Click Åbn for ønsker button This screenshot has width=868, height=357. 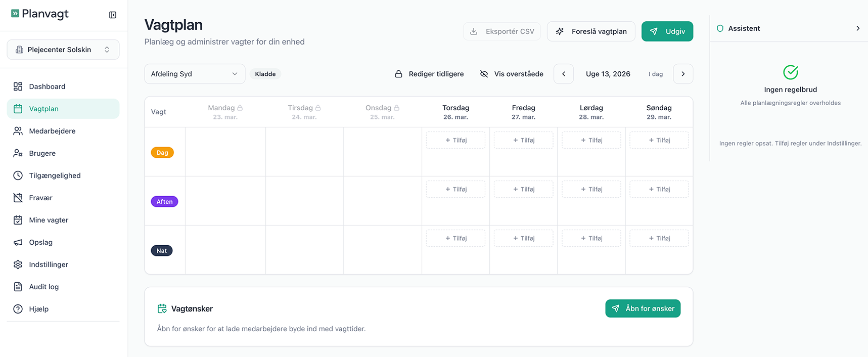pos(643,308)
